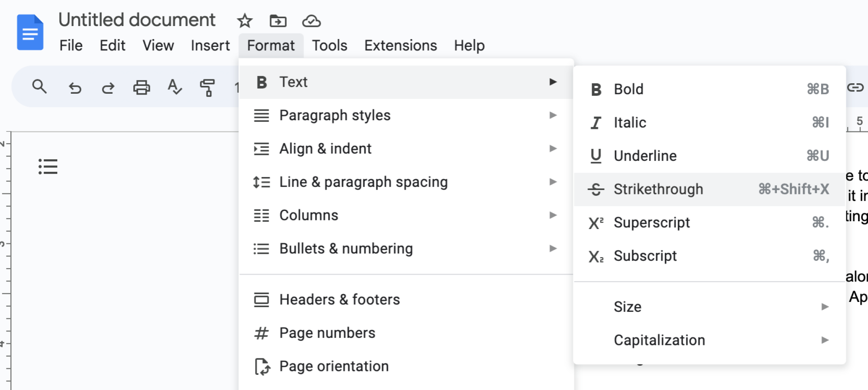Choose Page orientation option
The image size is (868, 390).
pyautogui.click(x=406, y=367)
